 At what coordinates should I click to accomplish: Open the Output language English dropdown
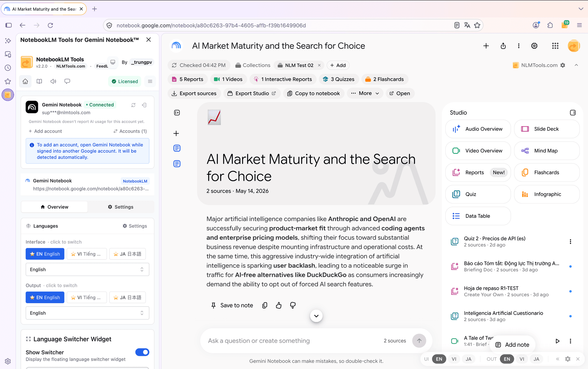coord(87,313)
